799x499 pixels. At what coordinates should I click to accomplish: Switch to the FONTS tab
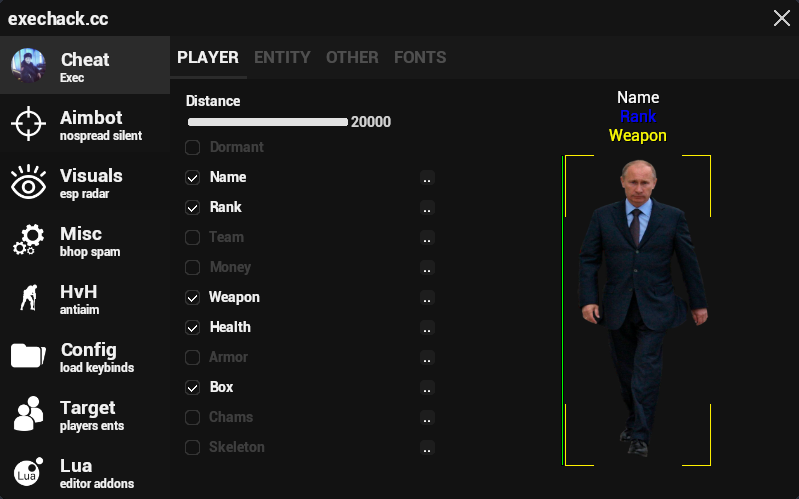tap(420, 58)
